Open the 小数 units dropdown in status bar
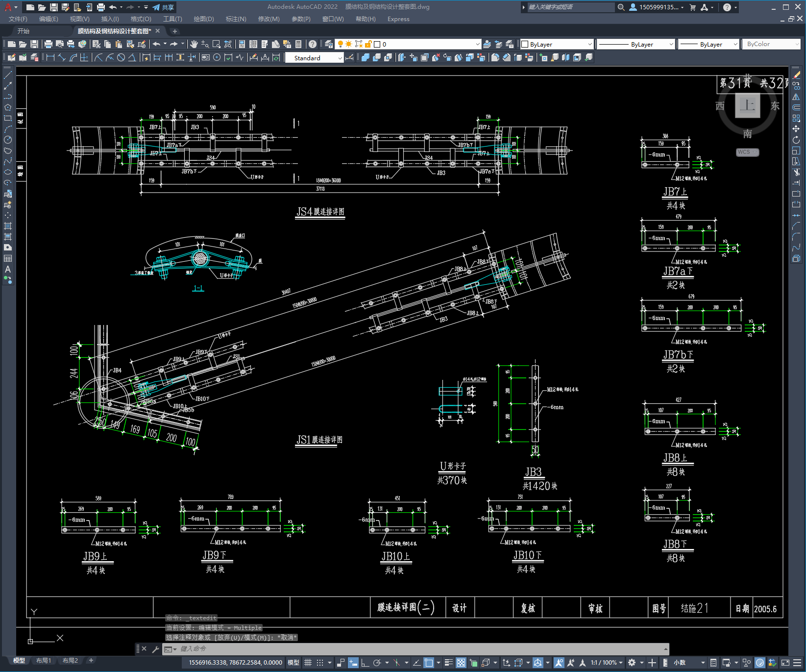806x672 pixels. coord(689,663)
